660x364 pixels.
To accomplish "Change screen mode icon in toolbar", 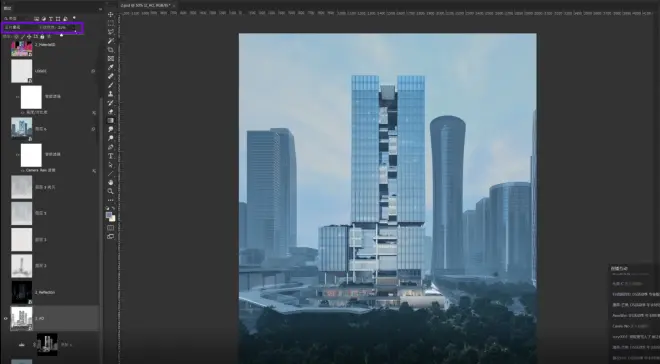I will [111, 236].
